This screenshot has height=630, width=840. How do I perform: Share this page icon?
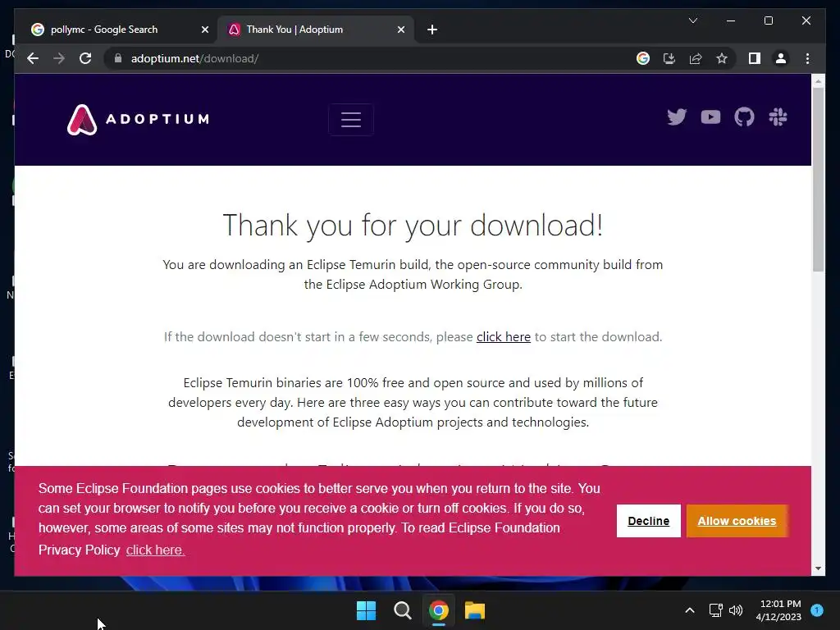coord(696,58)
